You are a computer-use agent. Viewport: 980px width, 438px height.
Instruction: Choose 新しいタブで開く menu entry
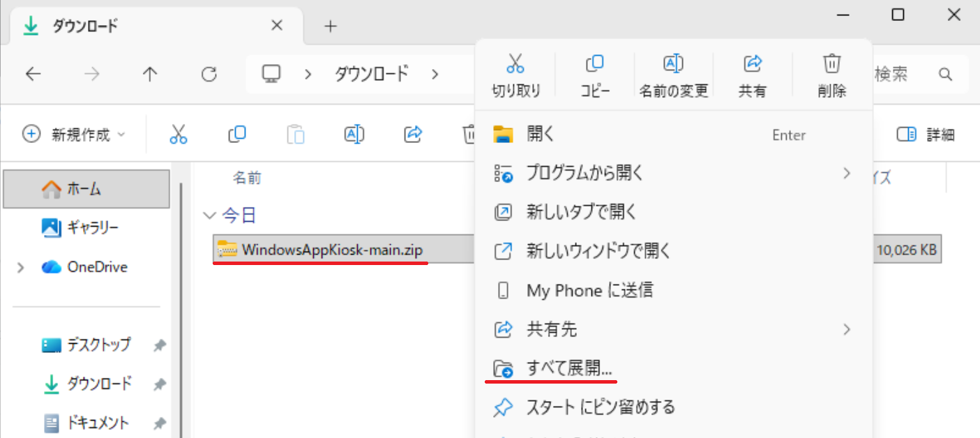tap(673, 212)
